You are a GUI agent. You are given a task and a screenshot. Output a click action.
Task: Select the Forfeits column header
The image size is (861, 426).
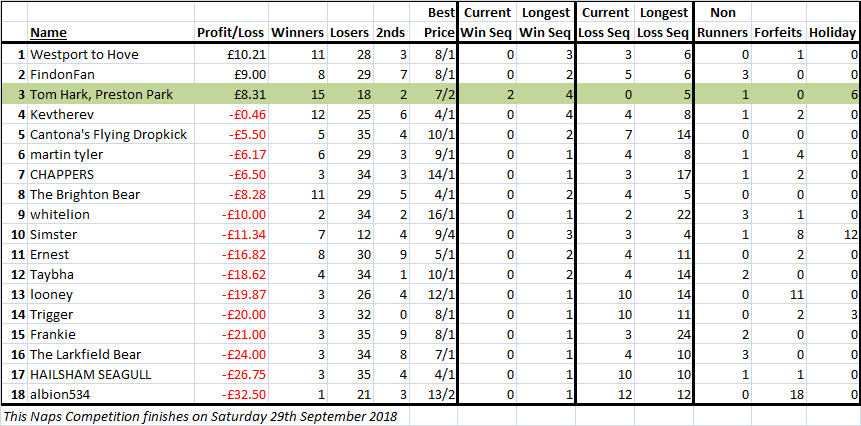coord(778,33)
